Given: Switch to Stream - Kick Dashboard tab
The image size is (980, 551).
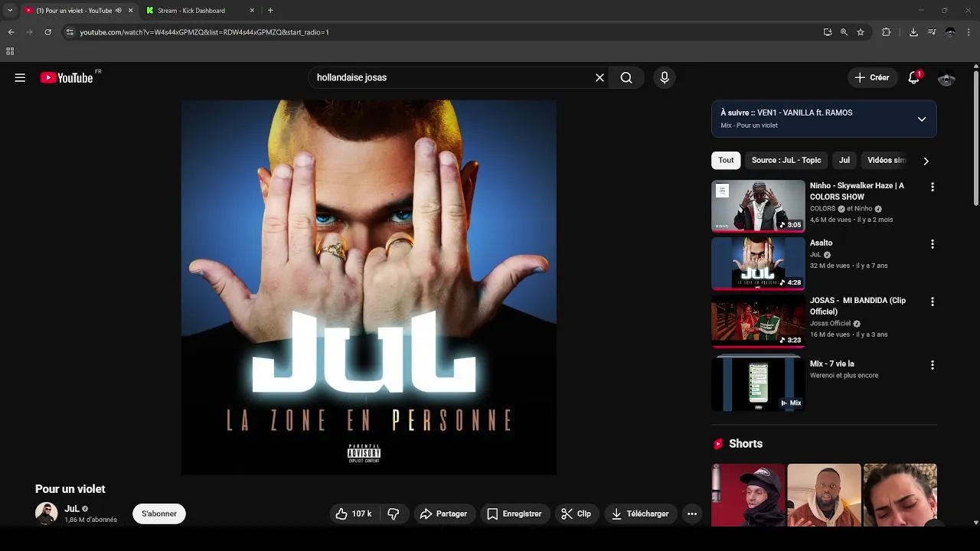Looking at the screenshot, I should (x=200, y=11).
